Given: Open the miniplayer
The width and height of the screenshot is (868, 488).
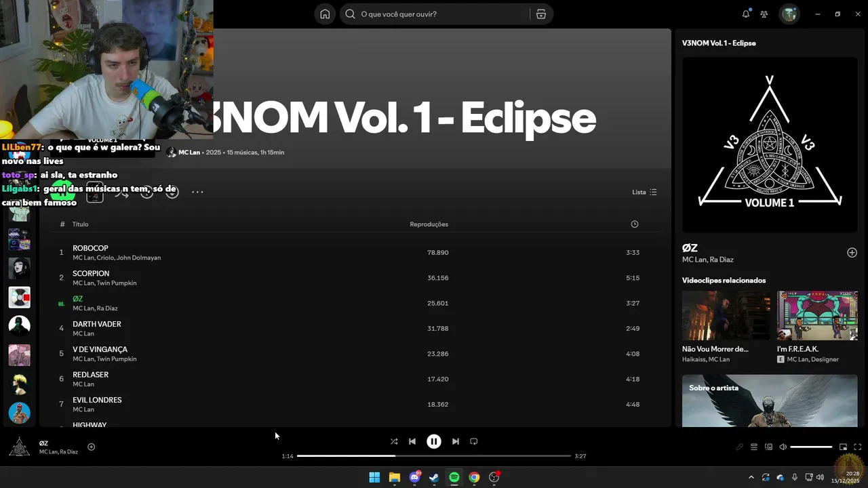Looking at the screenshot, I should [x=843, y=447].
